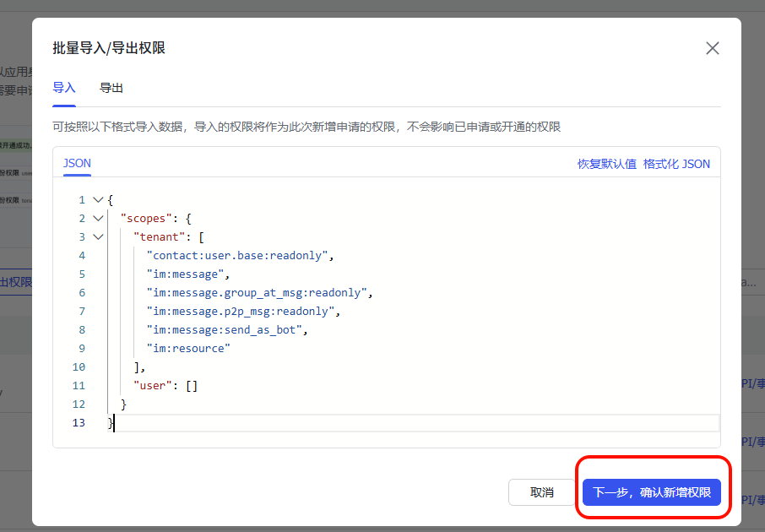Click the 取消 button
This screenshot has width=765, height=532.
pyautogui.click(x=541, y=492)
